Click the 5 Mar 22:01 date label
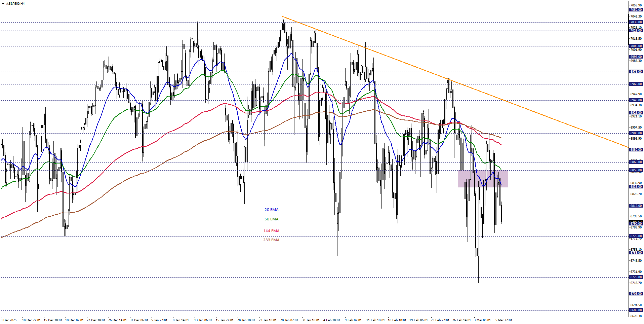 (504, 321)
